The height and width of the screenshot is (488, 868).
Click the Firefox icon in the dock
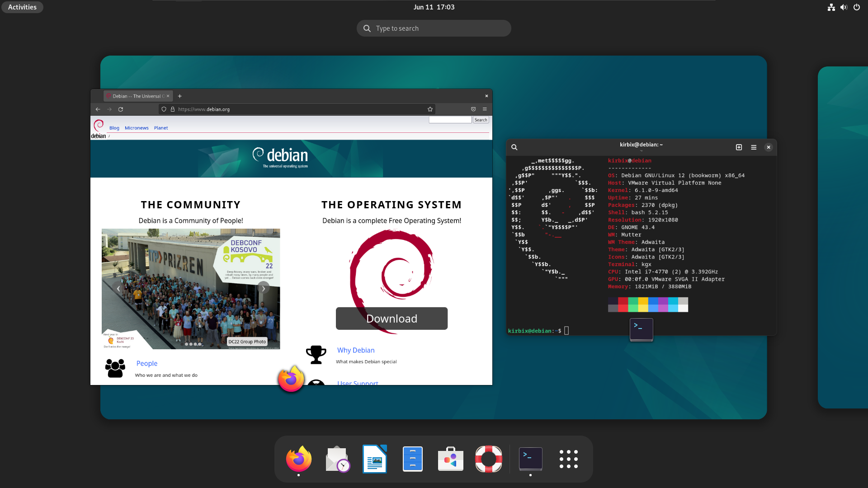tap(299, 459)
